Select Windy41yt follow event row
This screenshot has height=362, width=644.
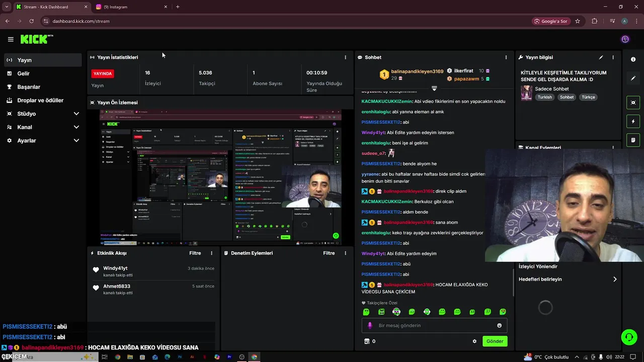153,271
